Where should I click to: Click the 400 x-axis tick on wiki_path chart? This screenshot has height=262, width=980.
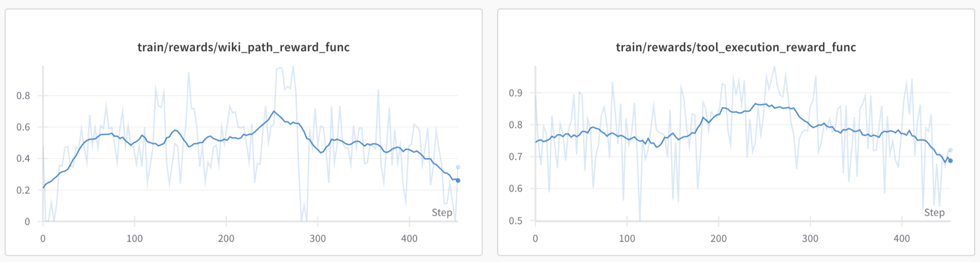tap(409, 239)
